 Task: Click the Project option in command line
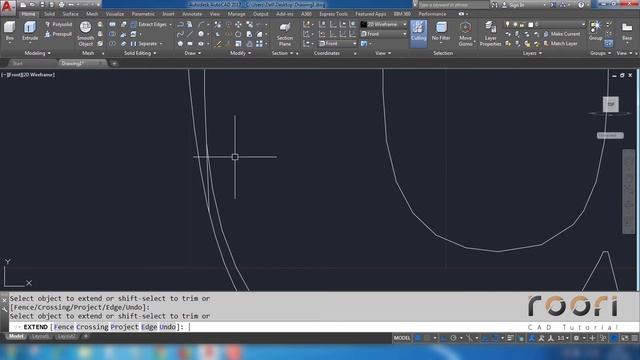pyautogui.click(x=124, y=327)
